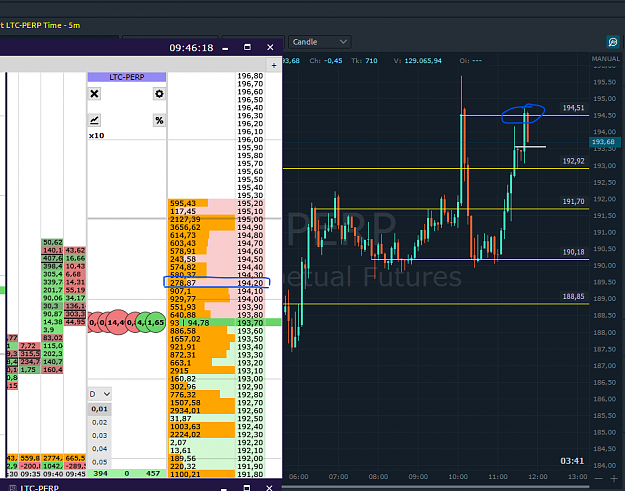Click the lower LTC-PERP window title bar
Viewport: 625px width, 491px height.
pos(141,487)
